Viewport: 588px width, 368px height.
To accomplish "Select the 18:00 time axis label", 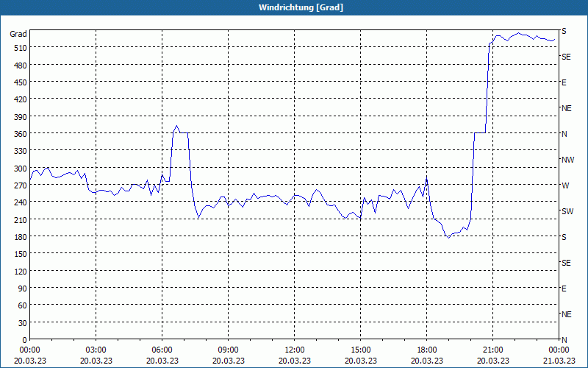I will 427,350.
